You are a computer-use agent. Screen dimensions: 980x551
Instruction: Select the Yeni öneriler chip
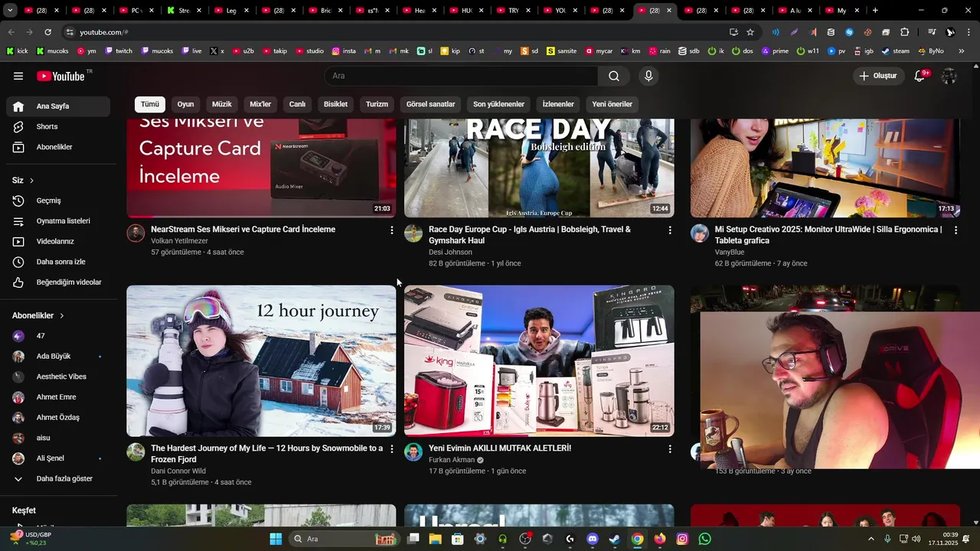pyautogui.click(x=612, y=104)
